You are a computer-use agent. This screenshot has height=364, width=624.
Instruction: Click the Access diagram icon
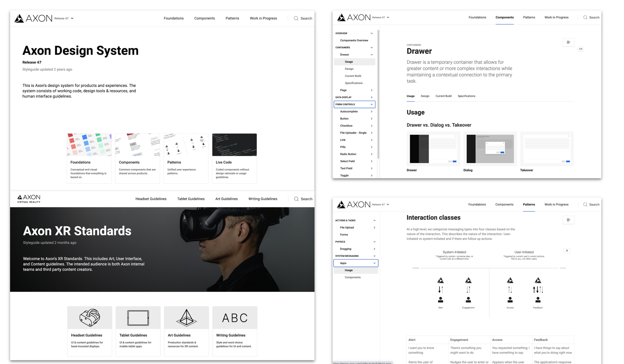pos(510,290)
